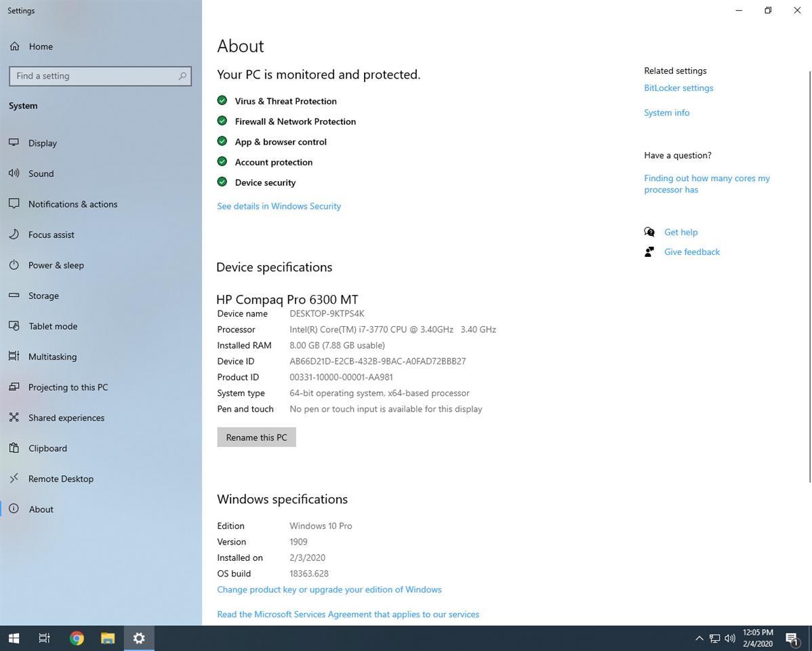
Task: Click the Notifications & actions icon
Action: coord(14,203)
